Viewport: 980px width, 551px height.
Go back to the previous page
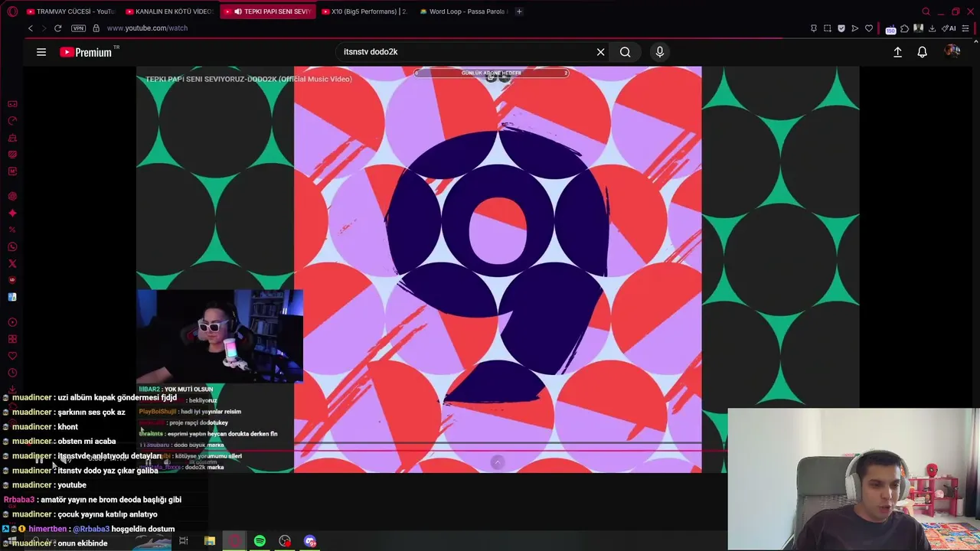pos(31,28)
